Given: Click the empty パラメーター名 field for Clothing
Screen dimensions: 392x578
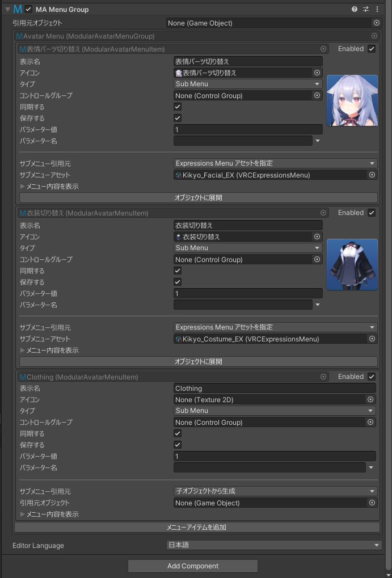Looking at the screenshot, I should tap(269, 468).
